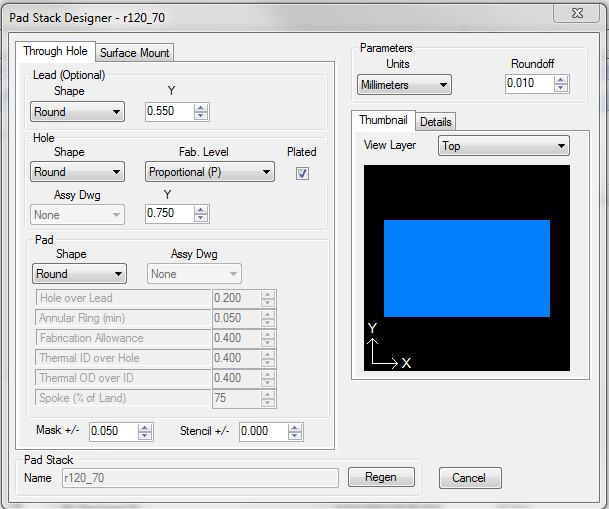This screenshot has height=509, width=609.
Task: Click the Regen button
Action: [380, 478]
